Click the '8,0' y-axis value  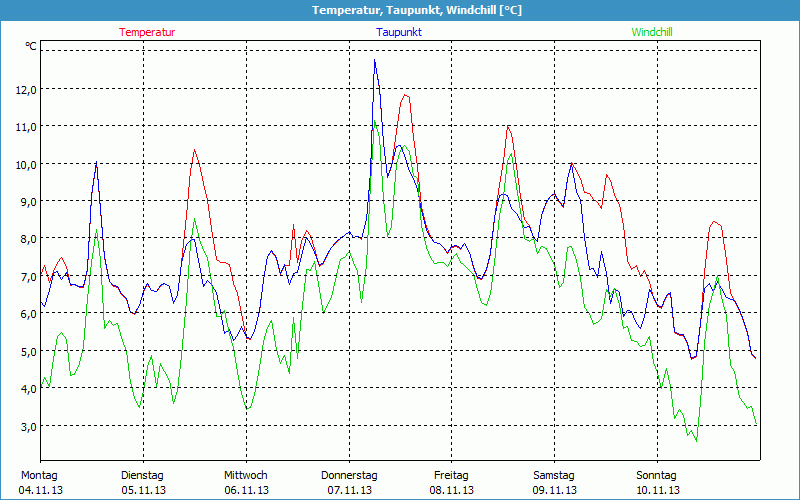point(29,239)
